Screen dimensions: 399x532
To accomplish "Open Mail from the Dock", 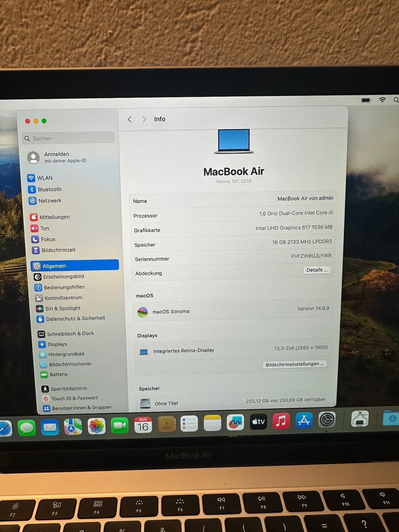I will [x=50, y=427].
